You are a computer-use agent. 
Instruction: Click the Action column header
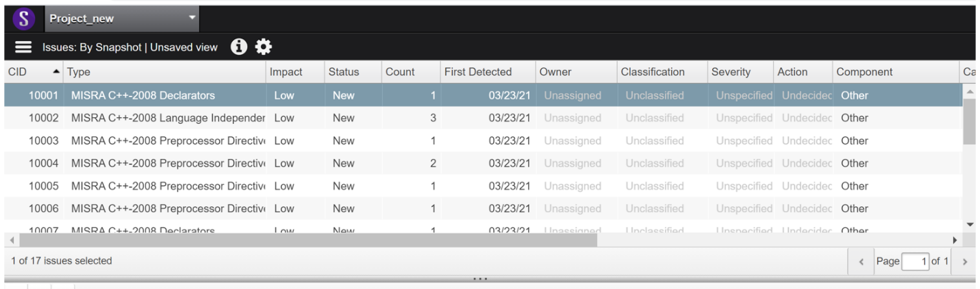click(x=803, y=72)
